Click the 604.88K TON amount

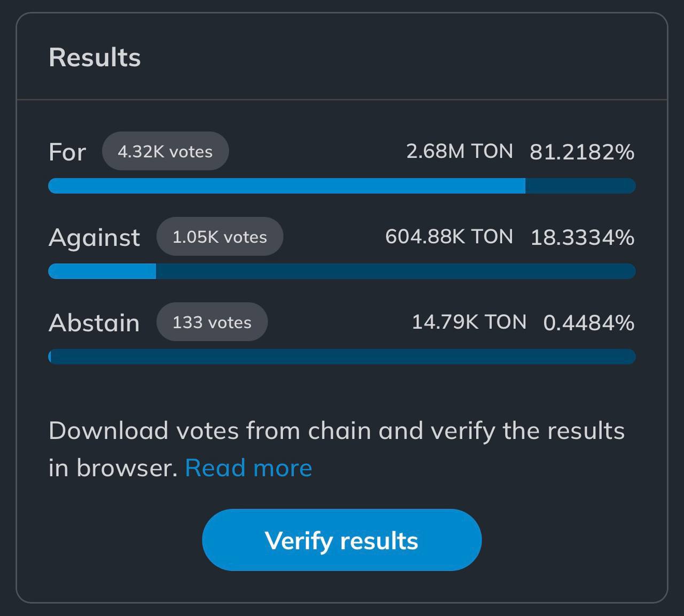pos(449,237)
